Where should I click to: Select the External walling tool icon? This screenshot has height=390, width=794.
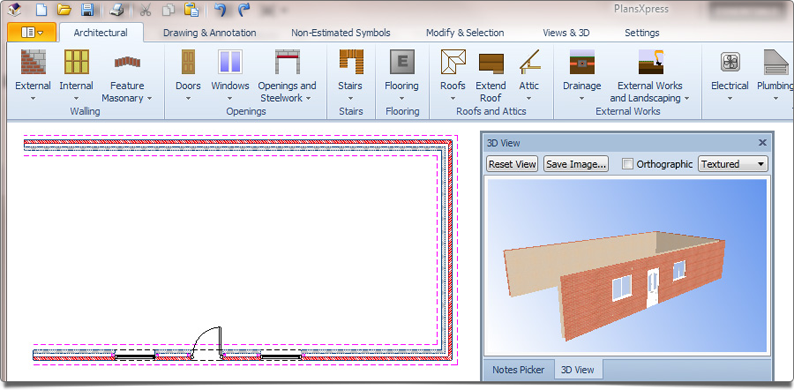[33, 62]
